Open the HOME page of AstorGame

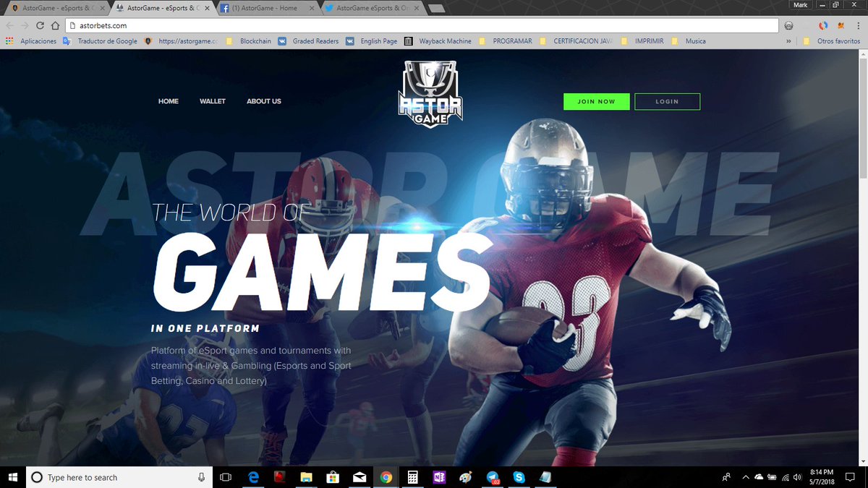coord(169,101)
